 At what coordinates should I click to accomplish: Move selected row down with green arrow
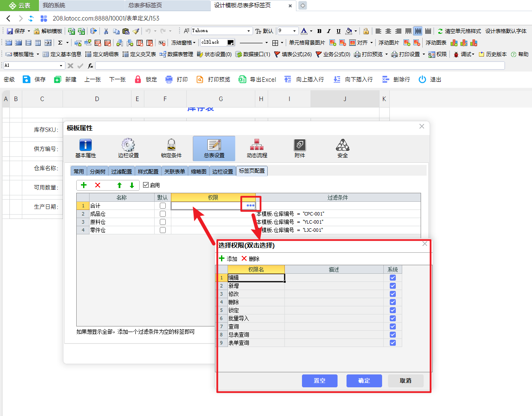(132, 185)
